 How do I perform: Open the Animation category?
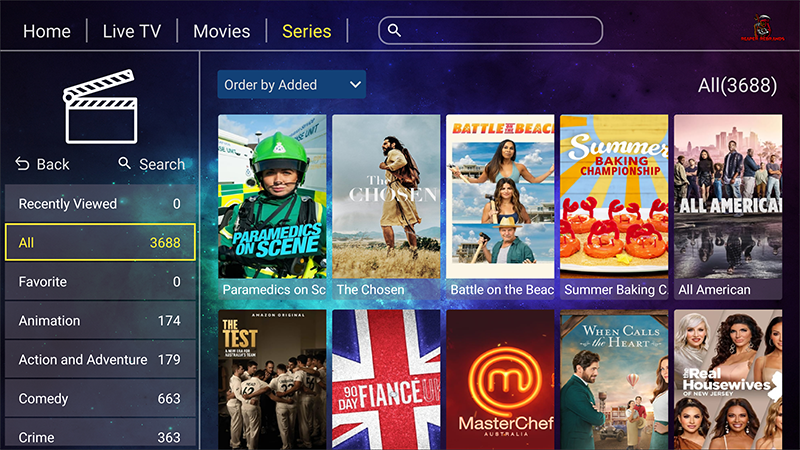tap(100, 320)
